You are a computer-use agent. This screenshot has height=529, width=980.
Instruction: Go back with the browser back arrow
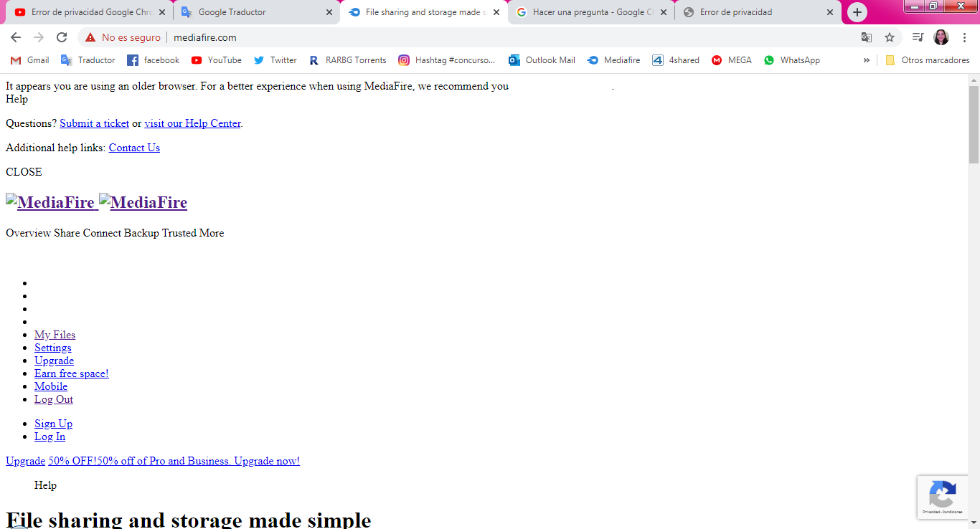16,37
